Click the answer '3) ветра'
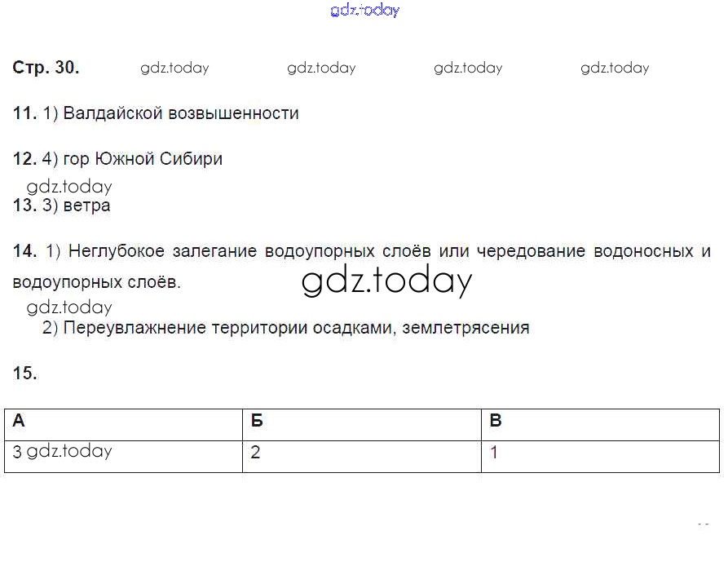The image size is (728, 566). (x=76, y=206)
